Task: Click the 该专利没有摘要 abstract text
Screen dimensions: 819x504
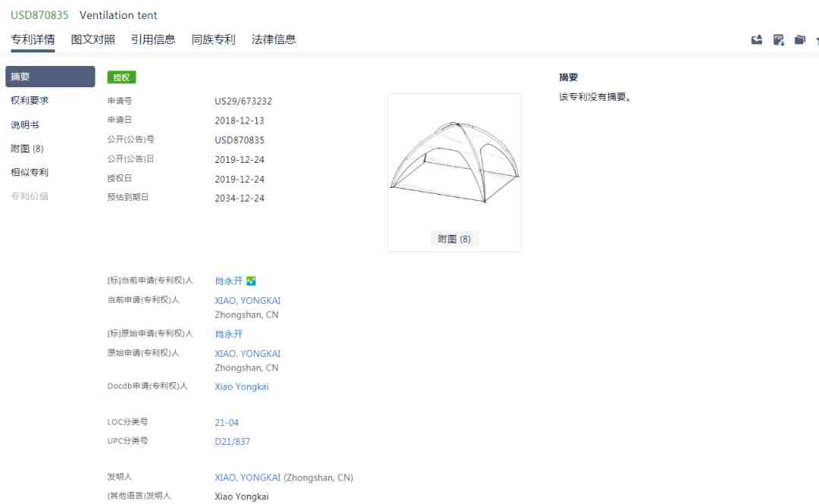Action: click(595, 97)
